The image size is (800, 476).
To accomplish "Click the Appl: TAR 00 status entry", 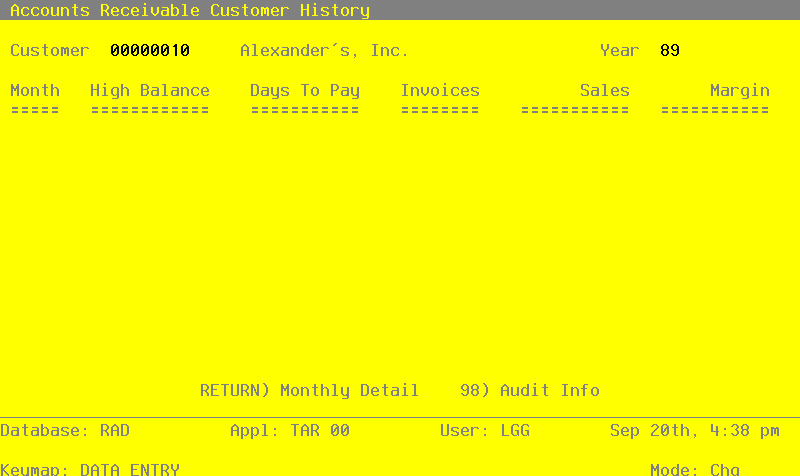I will pyautogui.click(x=290, y=431).
